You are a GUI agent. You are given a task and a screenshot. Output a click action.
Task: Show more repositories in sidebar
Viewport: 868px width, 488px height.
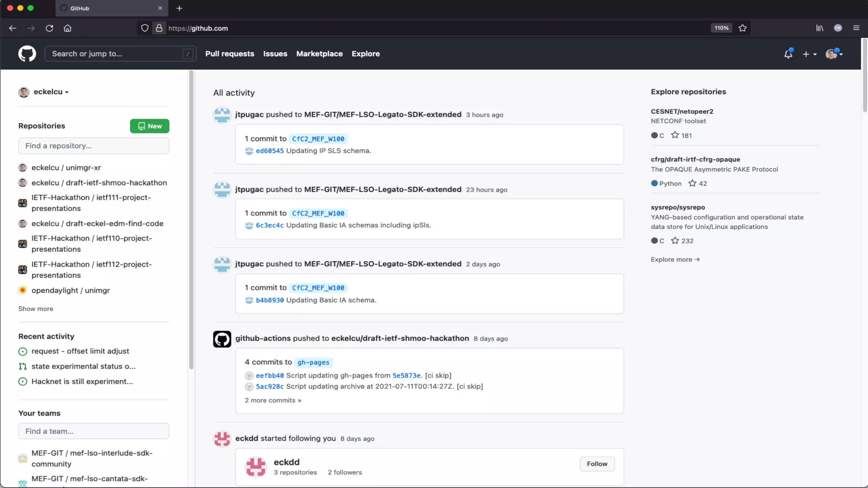(x=36, y=309)
